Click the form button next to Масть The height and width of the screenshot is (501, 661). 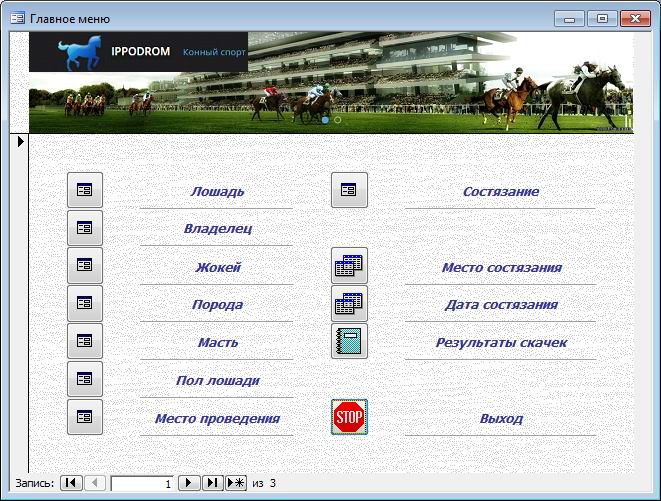point(85,341)
